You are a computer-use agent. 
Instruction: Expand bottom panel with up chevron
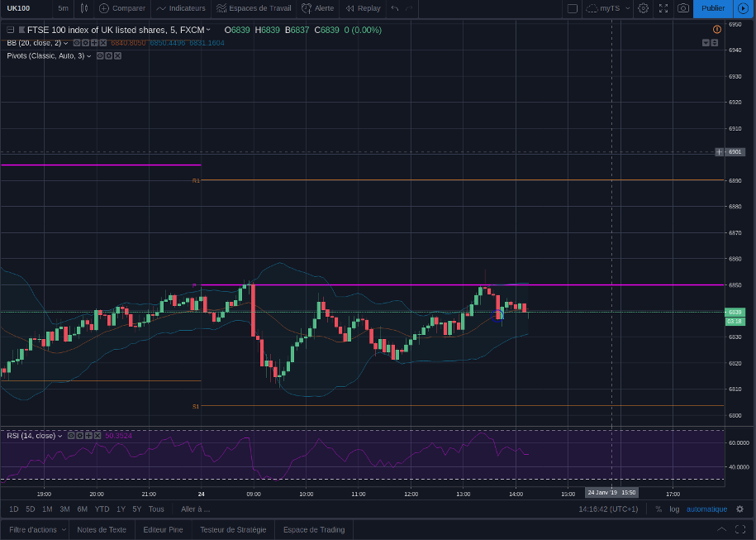[x=722, y=529]
